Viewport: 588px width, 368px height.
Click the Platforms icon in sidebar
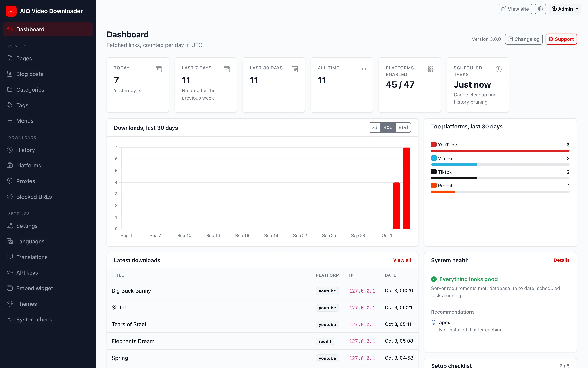coord(10,165)
